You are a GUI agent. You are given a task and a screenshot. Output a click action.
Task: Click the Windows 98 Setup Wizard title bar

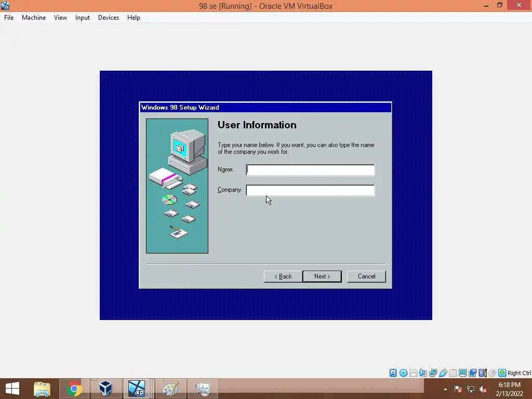[265, 108]
